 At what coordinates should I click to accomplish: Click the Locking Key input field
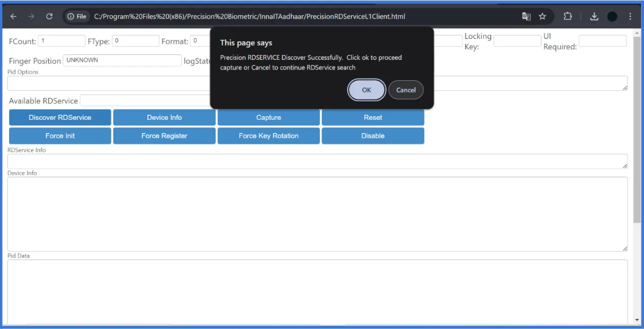tap(517, 41)
